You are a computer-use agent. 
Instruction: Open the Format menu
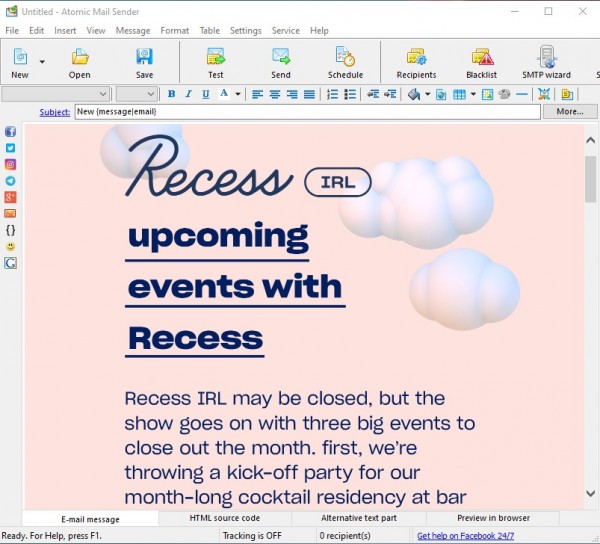[x=174, y=31]
